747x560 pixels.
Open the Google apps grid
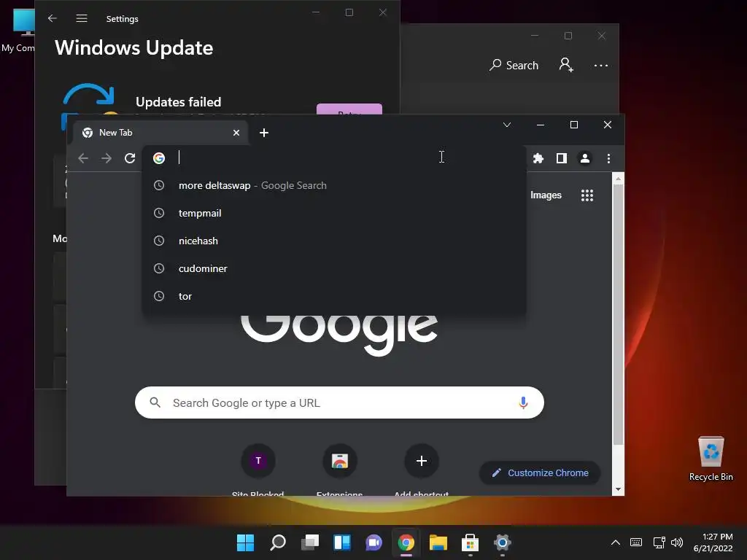click(x=587, y=195)
